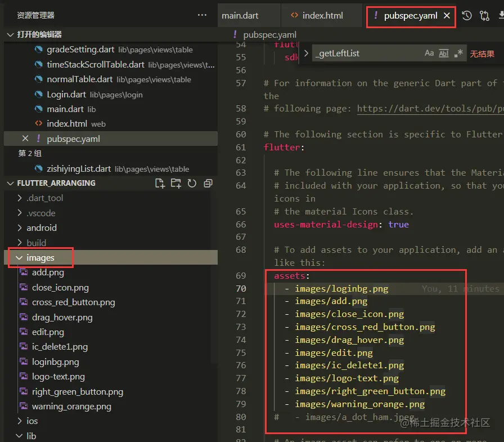The image size is (504, 442).
Task: Open the dart.dev tools pub link in editor
Action: [430, 109]
